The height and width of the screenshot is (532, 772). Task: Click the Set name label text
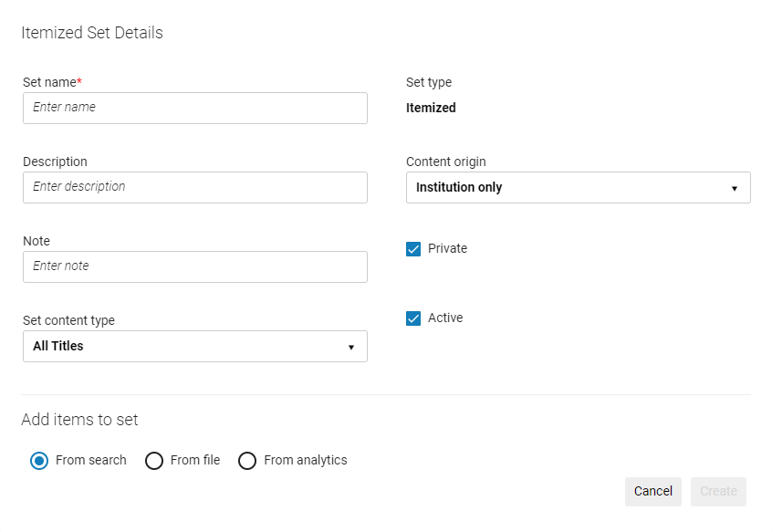click(49, 82)
